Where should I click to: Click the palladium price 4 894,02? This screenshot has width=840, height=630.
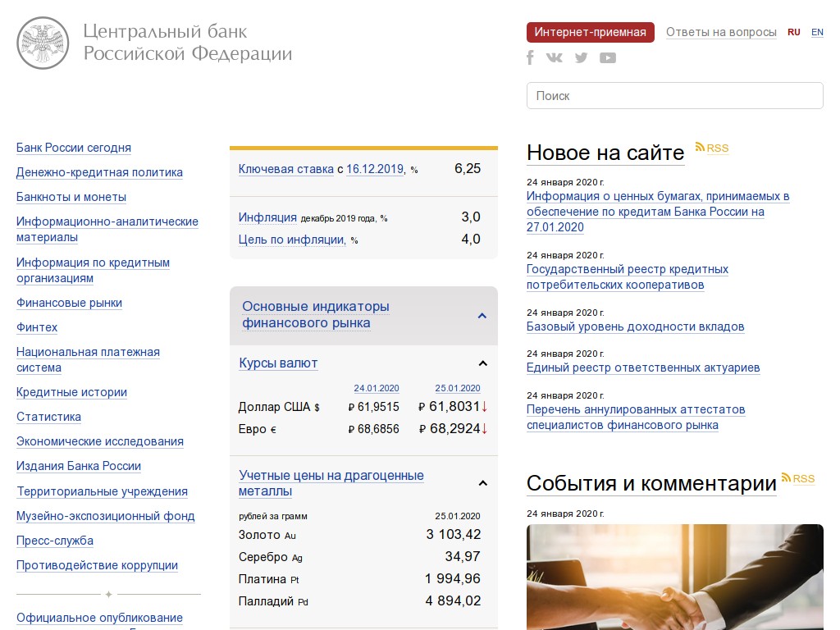coord(453,601)
